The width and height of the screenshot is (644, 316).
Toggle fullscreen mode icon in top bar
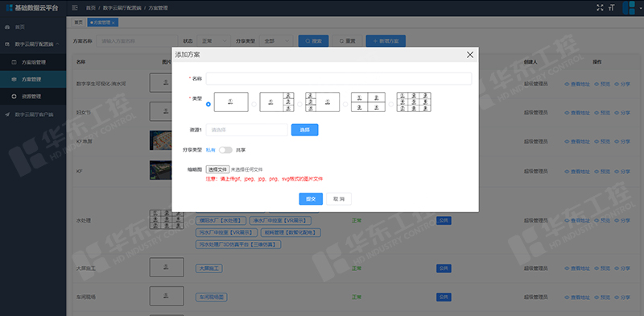click(x=600, y=7)
